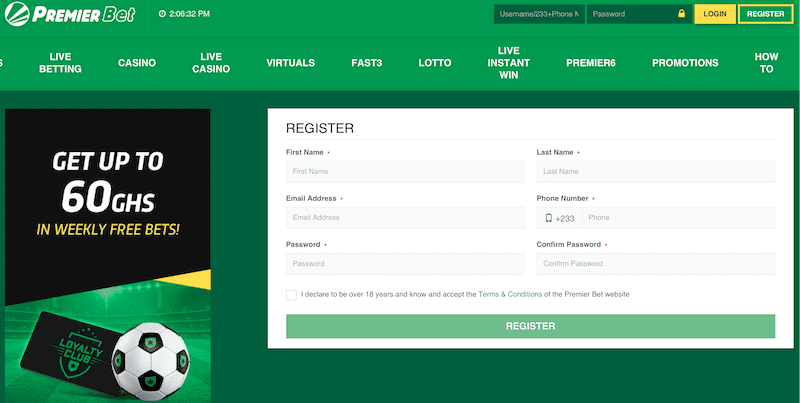This screenshot has height=403, width=800.
Task: Navigate to Lotto
Action: tap(435, 63)
